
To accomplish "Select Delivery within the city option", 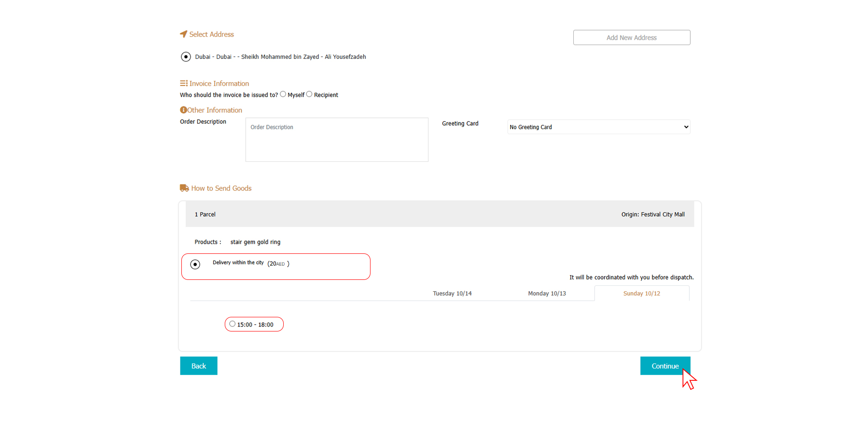I will point(196,264).
